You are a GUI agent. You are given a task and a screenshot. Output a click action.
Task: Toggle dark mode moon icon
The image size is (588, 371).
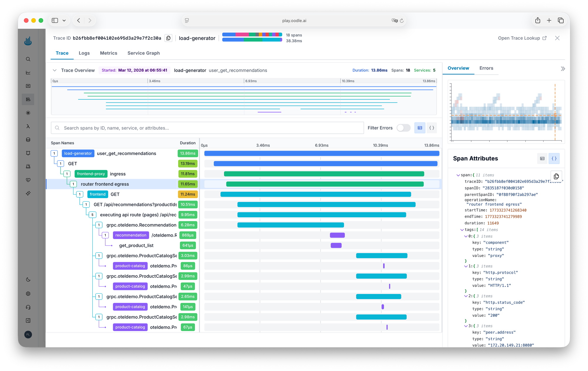(x=28, y=280)
